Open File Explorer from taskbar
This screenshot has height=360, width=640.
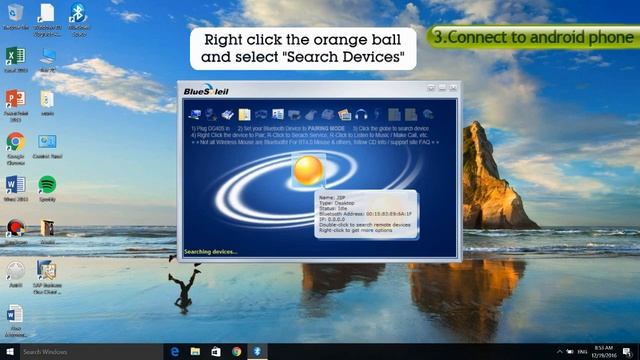click(195, 351)
